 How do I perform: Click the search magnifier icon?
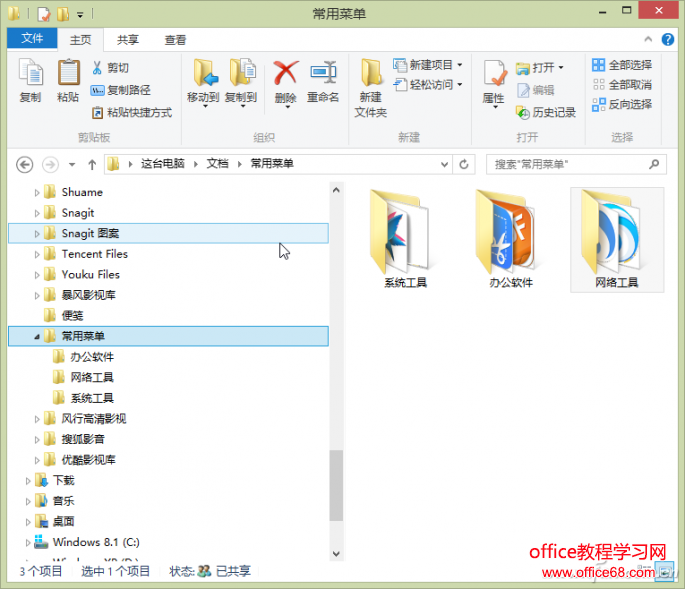tap(654, 164)
